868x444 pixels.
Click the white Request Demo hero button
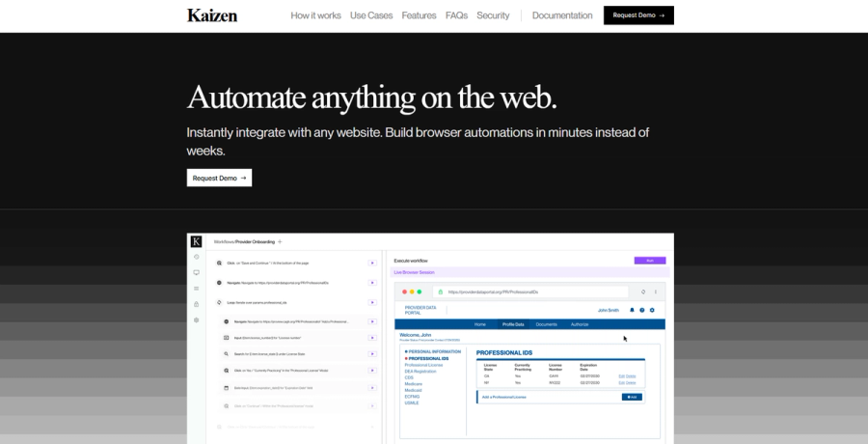[219, 178]
